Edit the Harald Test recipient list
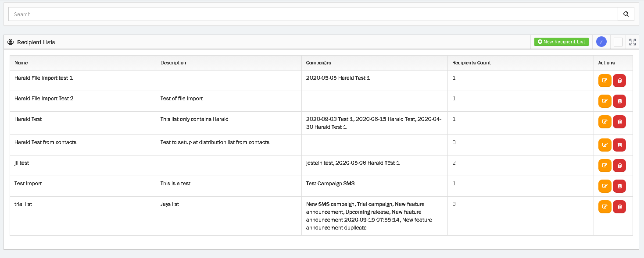The height and width of the screenshot is (258, 644). click(605, 122)
